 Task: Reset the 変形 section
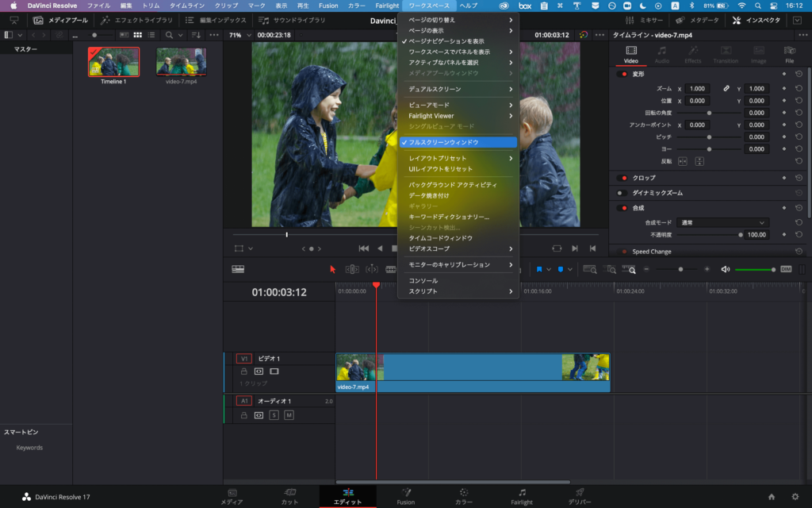point(799,74)
